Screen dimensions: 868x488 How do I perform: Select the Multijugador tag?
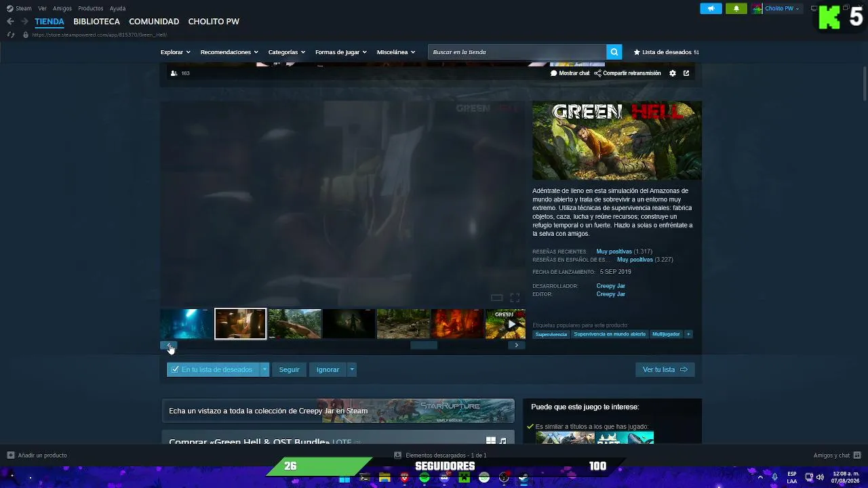click(666, 334)
